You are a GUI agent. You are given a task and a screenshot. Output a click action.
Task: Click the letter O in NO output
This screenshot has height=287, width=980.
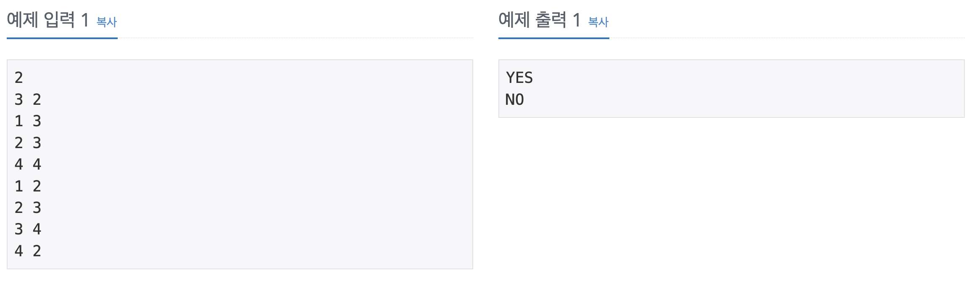[519, 100]
